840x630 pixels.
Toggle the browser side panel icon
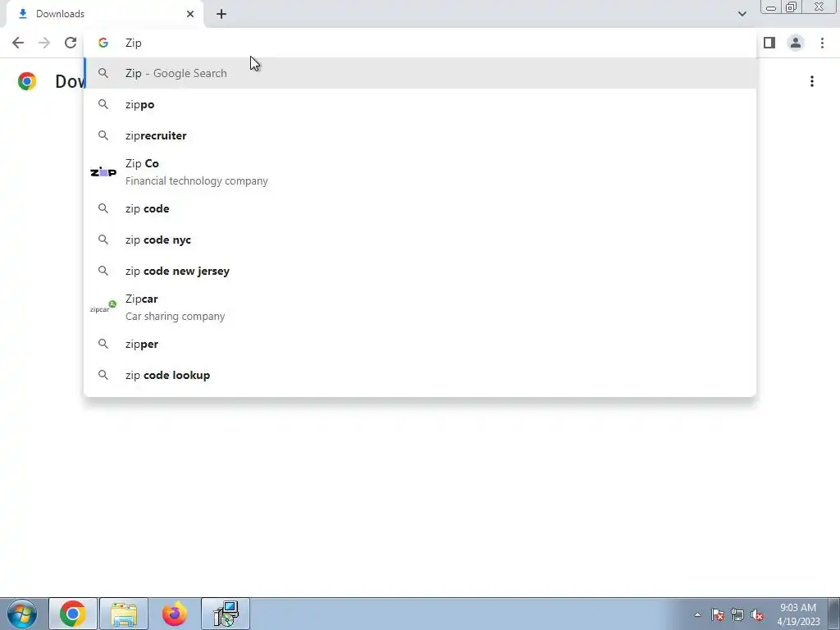pyautogui.click(x=769, y=43)
